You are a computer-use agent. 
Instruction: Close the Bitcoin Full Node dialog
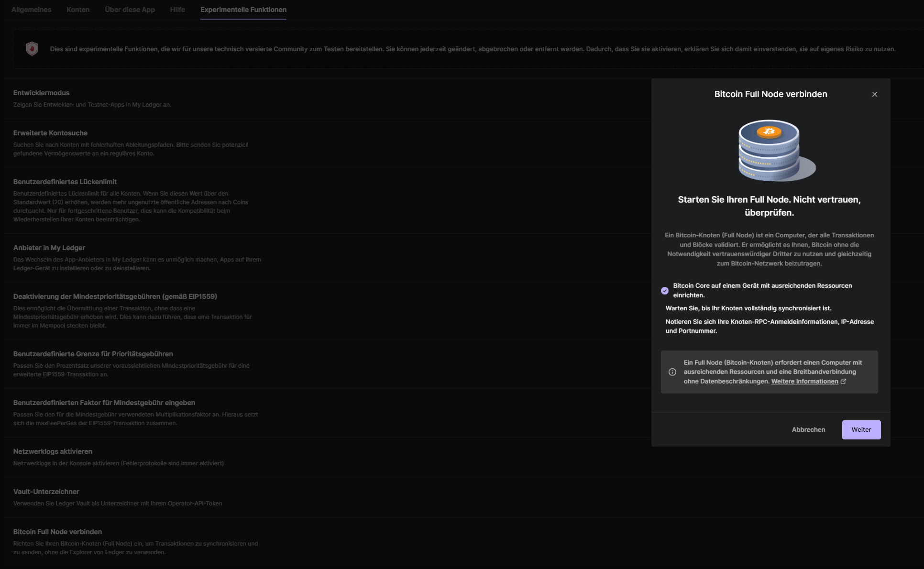click(874, 94)
